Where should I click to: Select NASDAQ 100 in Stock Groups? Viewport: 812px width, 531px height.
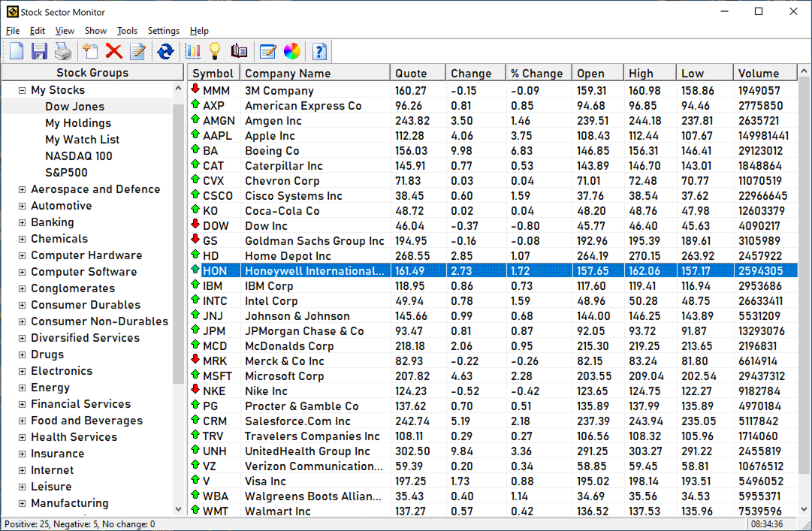(x=78, y=156)
